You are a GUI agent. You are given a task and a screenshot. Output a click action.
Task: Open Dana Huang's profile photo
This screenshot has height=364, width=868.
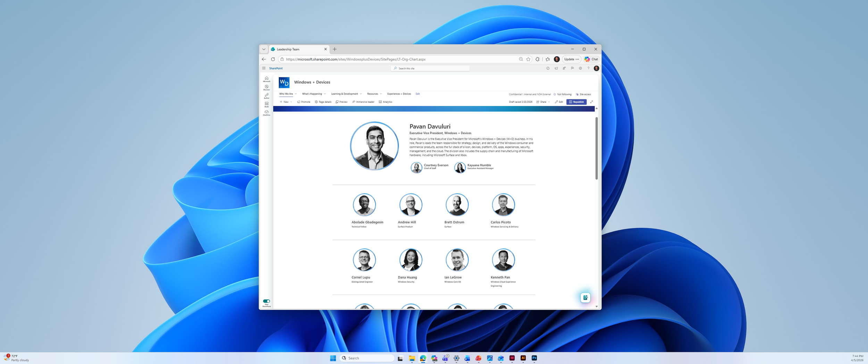(x=411, y=260)
